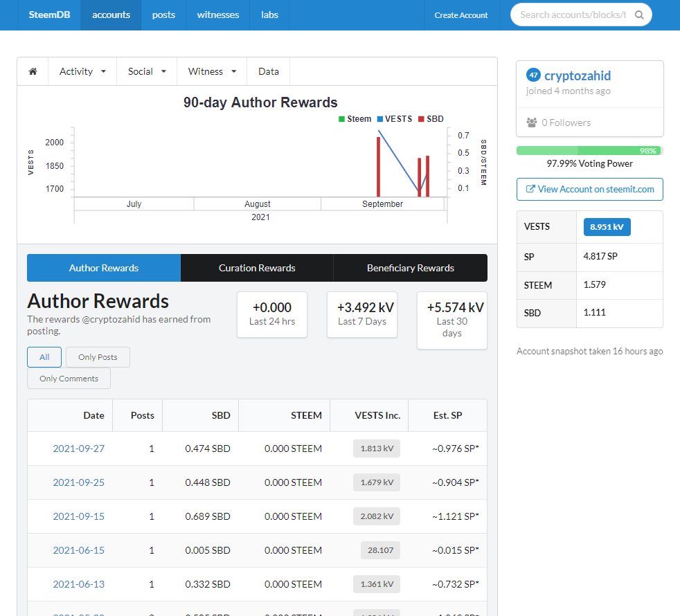Click the Est. SP column header
Viewport: 680px width, 616px height.
447,415
